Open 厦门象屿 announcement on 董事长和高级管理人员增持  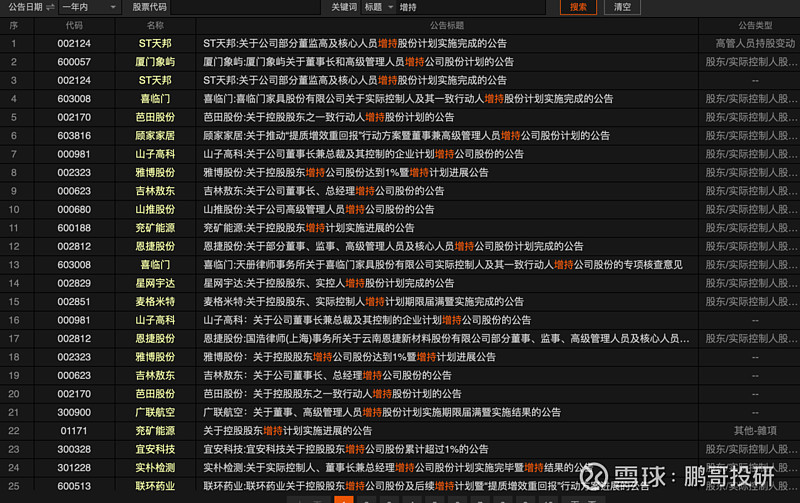[358, 62]
